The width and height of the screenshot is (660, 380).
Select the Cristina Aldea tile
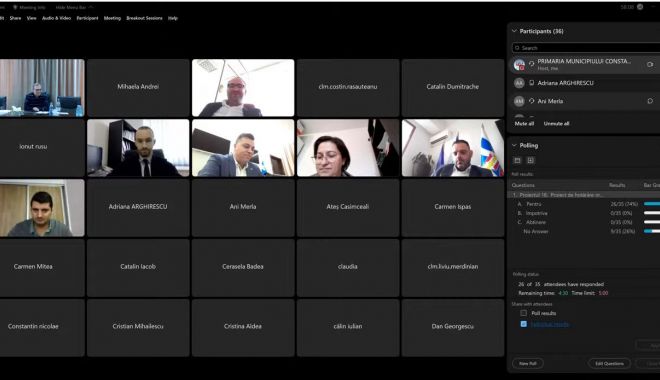click(x=243, y=327)
